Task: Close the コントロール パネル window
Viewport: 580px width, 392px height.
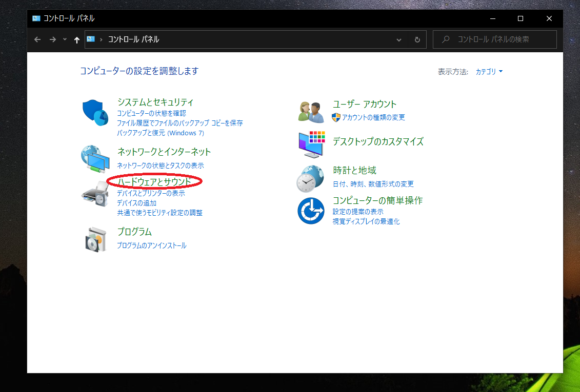Action: pos(549,18)
